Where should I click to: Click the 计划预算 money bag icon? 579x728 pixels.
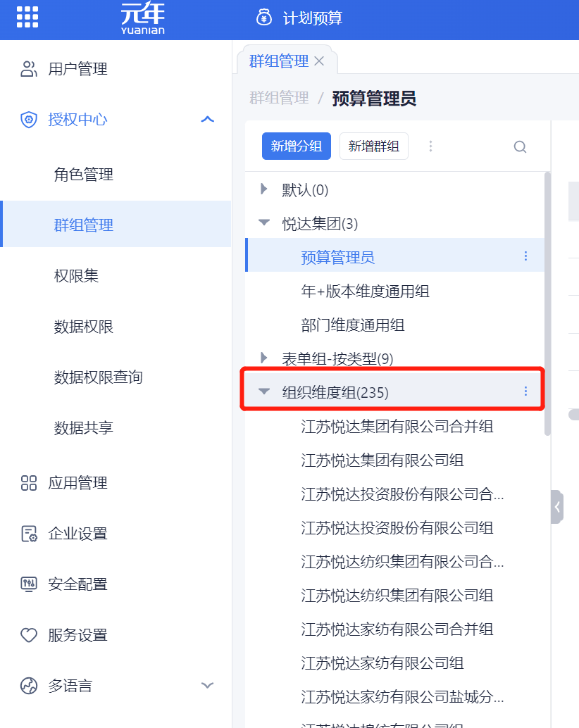(x=264, y=18)
